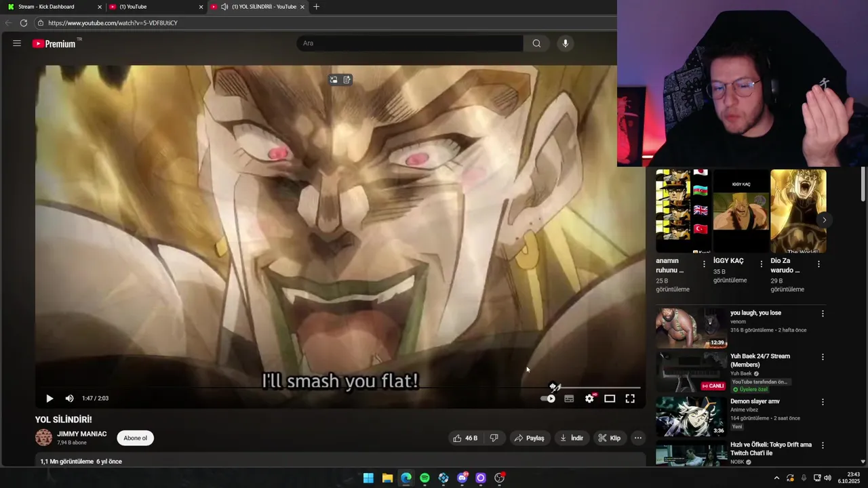The image size is (868, 488).
Task: Open 'you laugh, you lose' video title
Action: pyautogui.click(x=755, y=313)
